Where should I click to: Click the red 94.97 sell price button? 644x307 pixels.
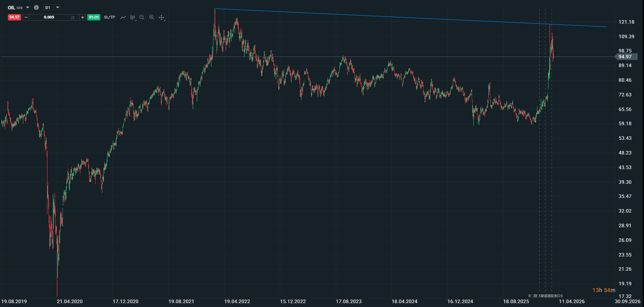14,17
